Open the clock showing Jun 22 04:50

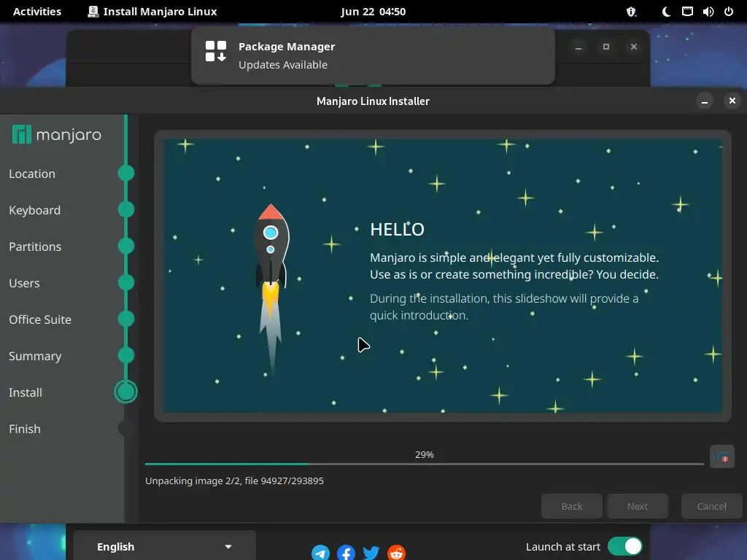373,12
